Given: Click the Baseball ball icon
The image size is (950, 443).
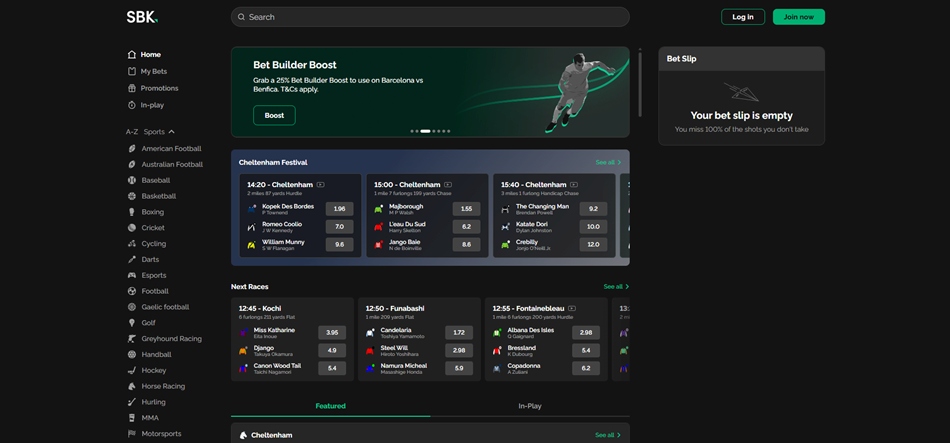Looking at the screenshot, I should click(131, 180).
